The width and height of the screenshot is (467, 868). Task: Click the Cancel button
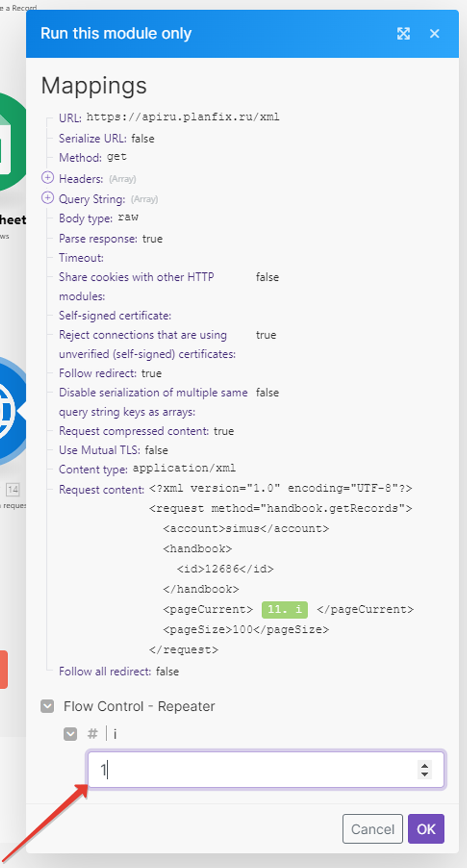click(373, 829)
